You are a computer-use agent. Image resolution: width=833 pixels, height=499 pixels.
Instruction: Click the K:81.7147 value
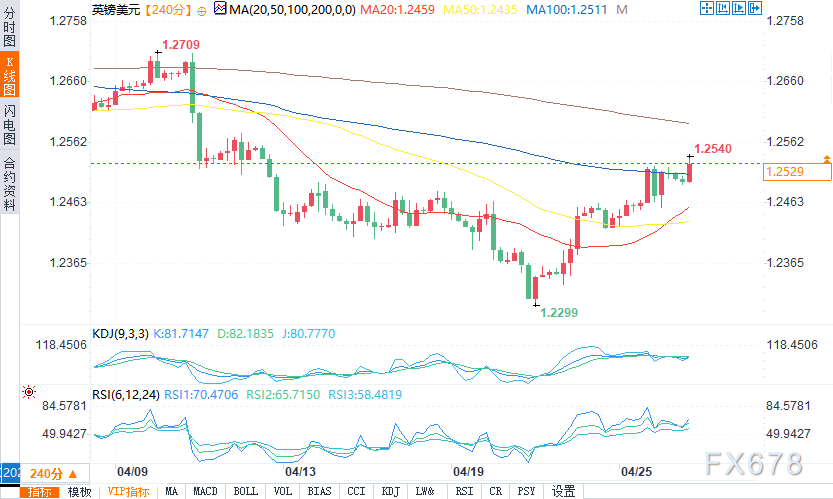181,334
